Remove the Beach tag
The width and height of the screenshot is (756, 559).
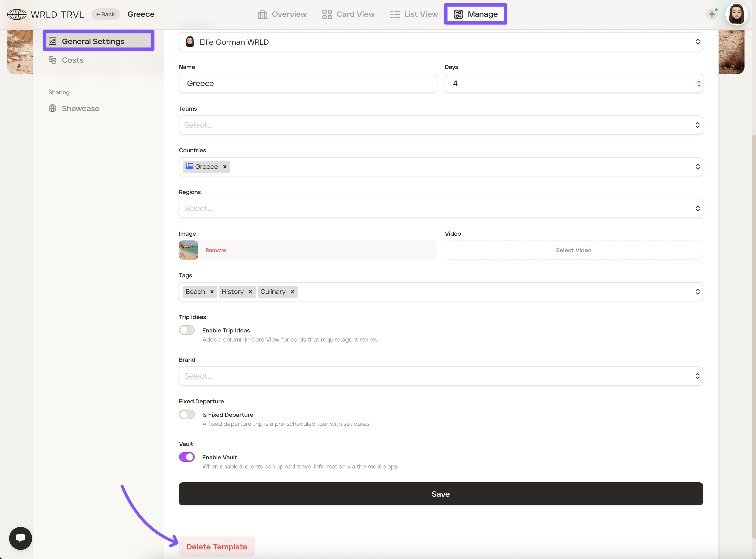click(212, 292)
